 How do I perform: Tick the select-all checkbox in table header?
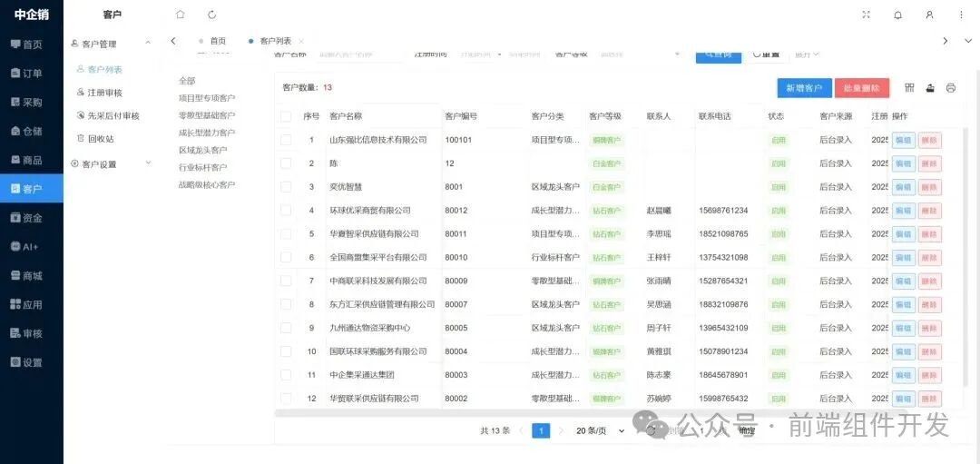pyautogui.click(x=286, y=116)
